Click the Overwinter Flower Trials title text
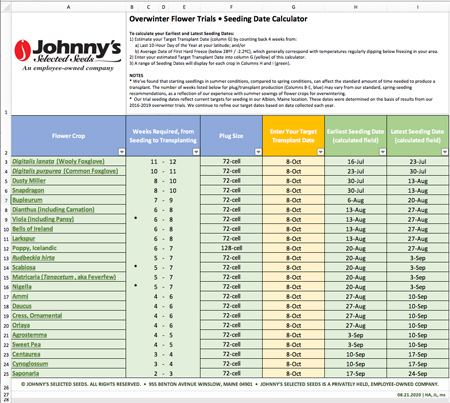 218,19
